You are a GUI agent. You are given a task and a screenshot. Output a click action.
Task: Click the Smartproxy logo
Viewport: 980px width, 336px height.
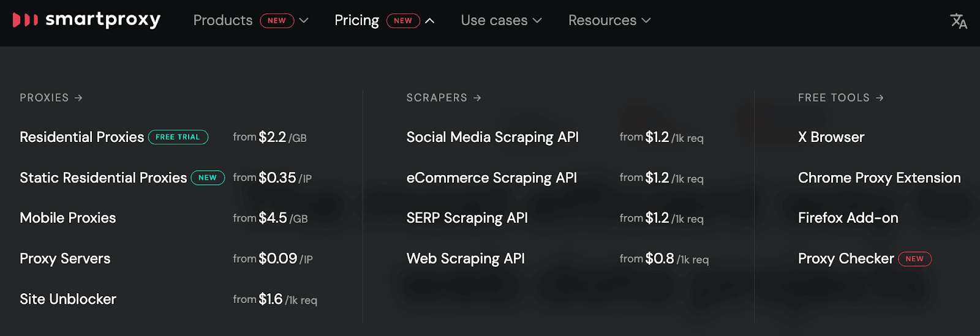pyautogui.click(x=86, y=20)
